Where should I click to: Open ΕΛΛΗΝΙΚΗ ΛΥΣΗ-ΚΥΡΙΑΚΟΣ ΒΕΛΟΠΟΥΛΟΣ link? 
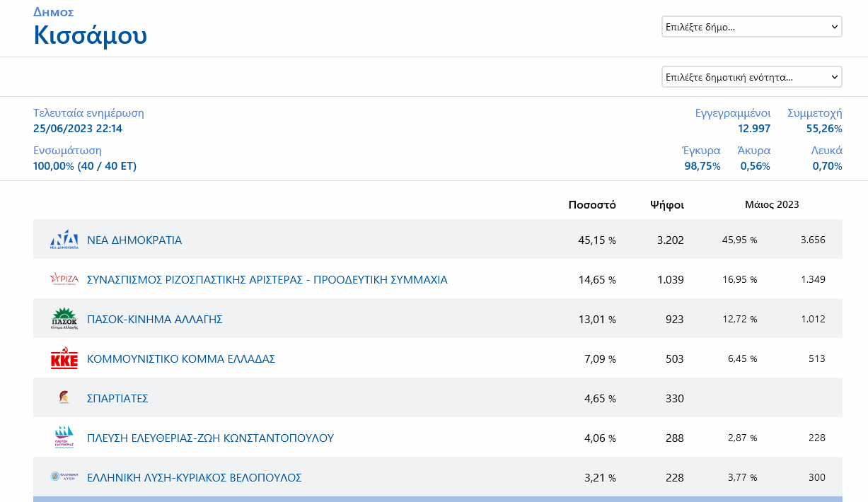(194, 478)
